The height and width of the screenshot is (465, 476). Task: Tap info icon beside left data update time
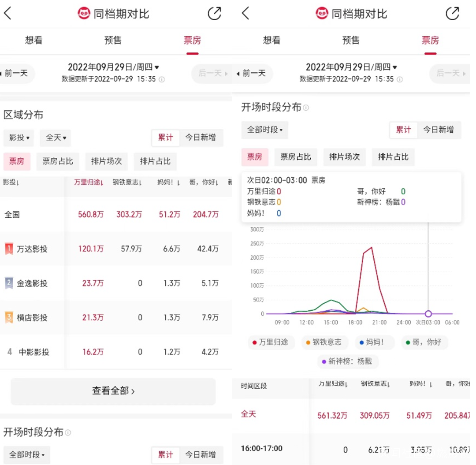pyautogui.click(x=162, y=79)
